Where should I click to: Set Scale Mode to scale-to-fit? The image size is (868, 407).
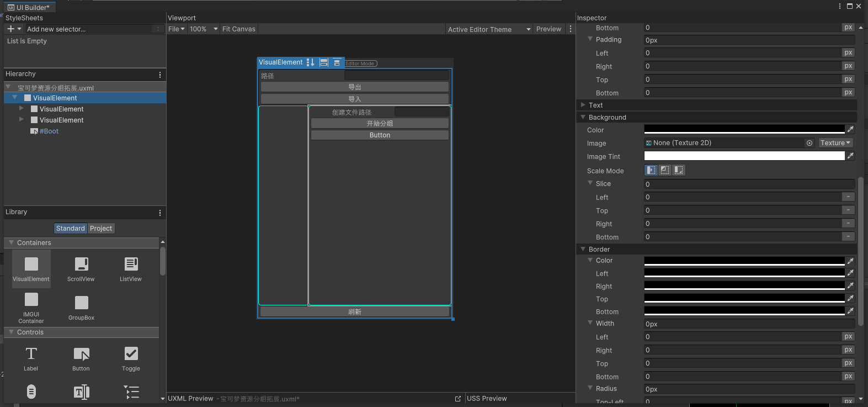point(679,170)
